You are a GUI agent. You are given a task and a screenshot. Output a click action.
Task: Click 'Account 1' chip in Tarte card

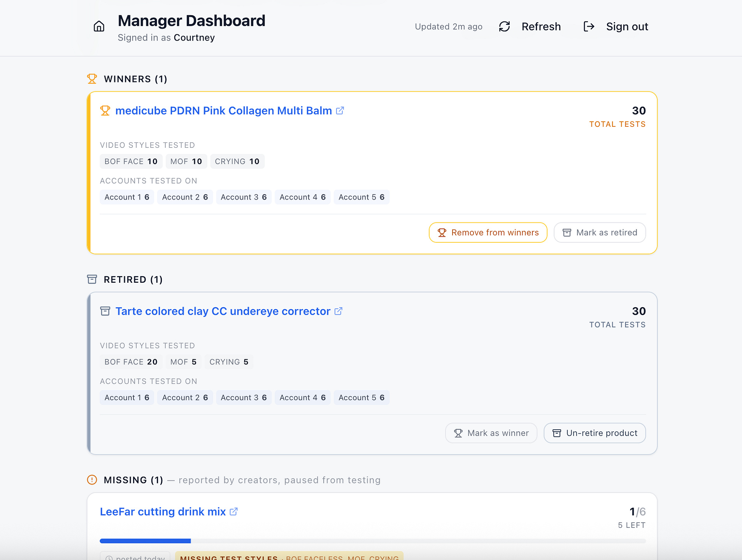(127, 398)
